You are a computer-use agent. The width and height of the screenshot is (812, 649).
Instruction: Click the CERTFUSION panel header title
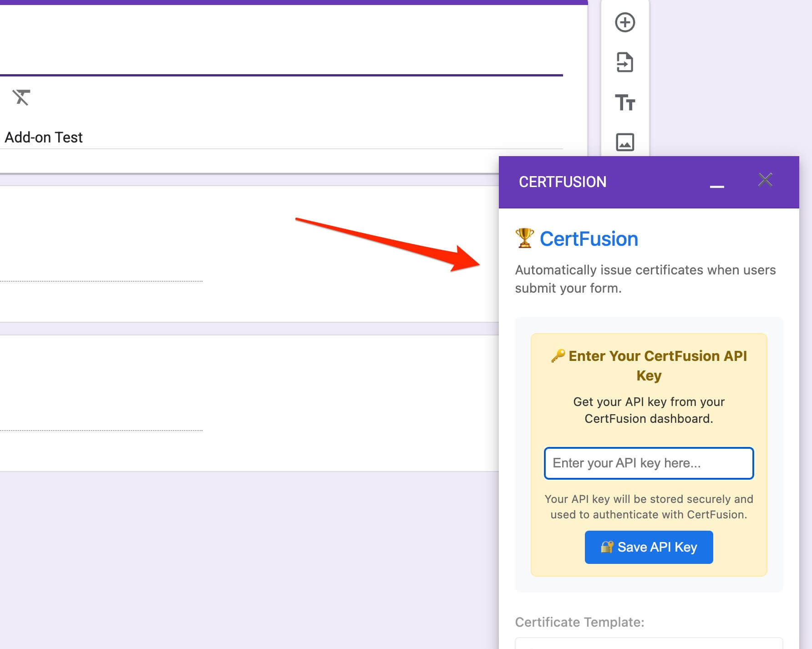coord(563,182)
